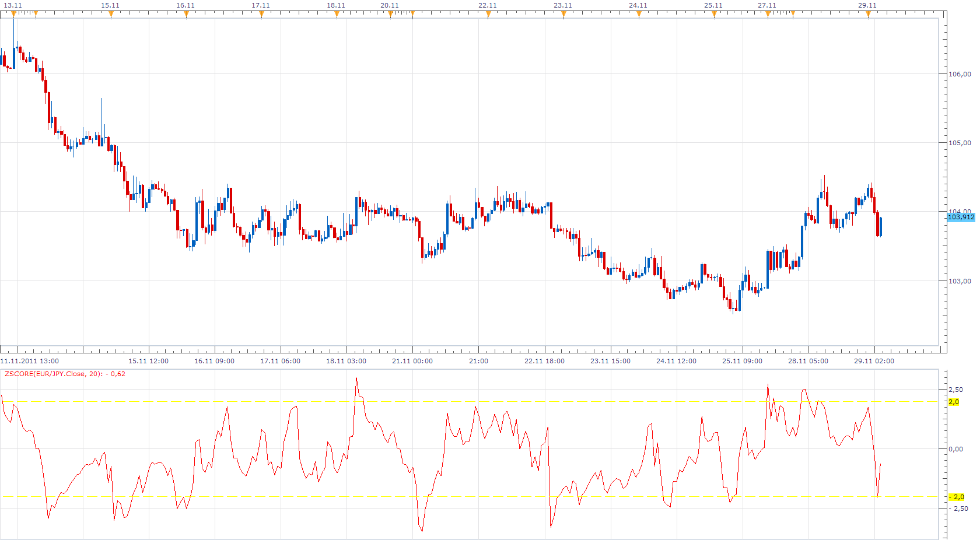Screen dimensions: 980x540
Task: Click the yellow 2,0 upper level label
Action: 954,402
